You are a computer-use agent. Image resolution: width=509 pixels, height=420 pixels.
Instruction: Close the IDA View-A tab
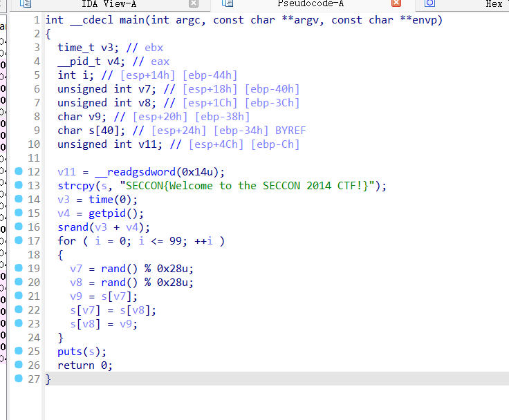194,3
